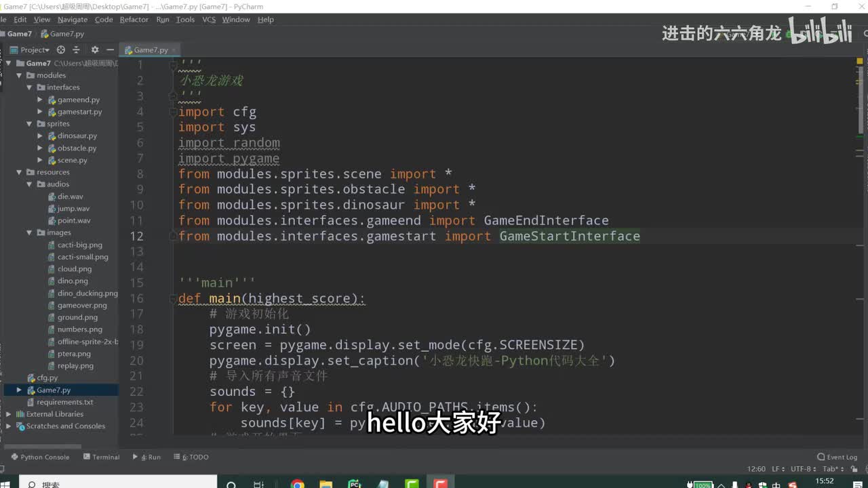The width and height of the screenshot is (868, 488).
Task: Expand Scratches and Consoles node
Action: pos(9,426)
